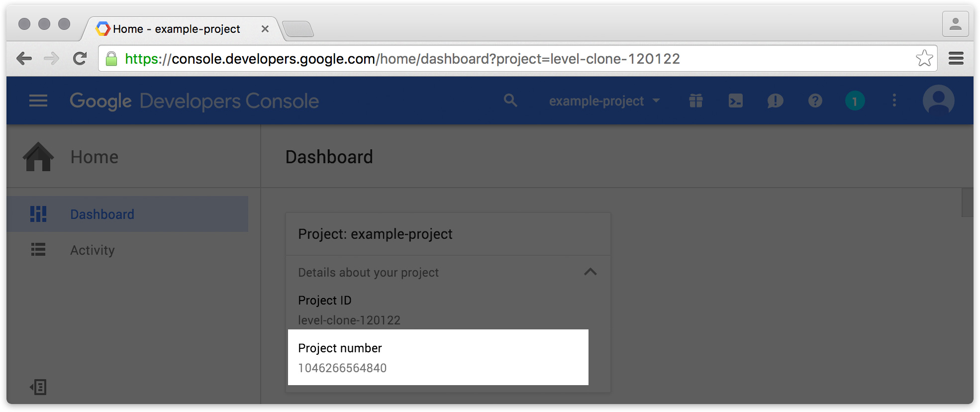This screenshot has height=412, width=980.
Task: Collapse the left sidebar panel
Action: point(38,387)
